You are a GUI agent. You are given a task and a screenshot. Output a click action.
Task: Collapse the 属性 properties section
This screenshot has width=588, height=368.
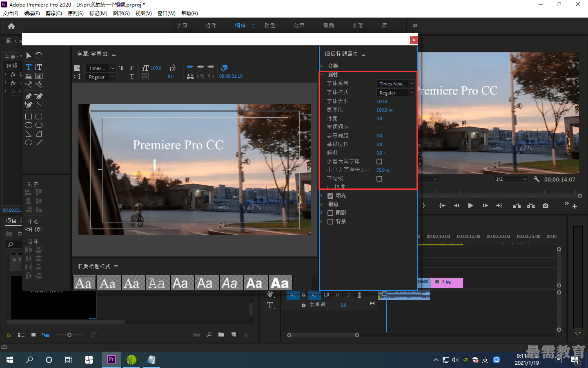tap(322, 74)
